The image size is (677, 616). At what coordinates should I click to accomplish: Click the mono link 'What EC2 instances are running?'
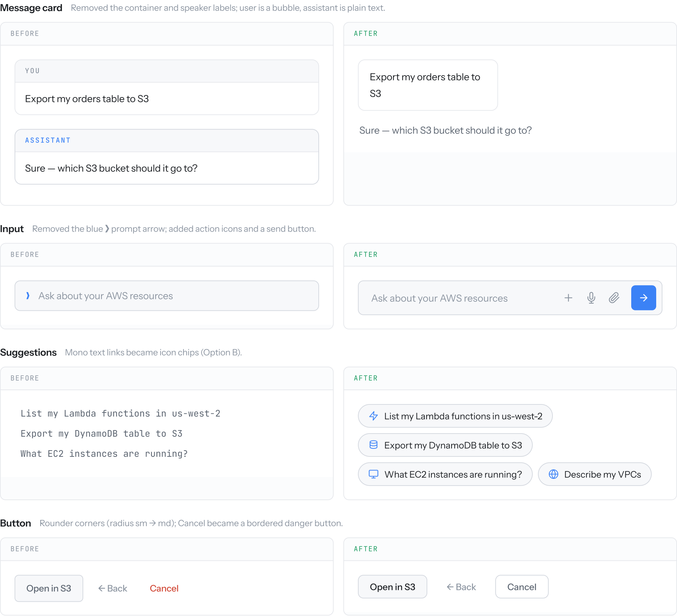[104, 454]
